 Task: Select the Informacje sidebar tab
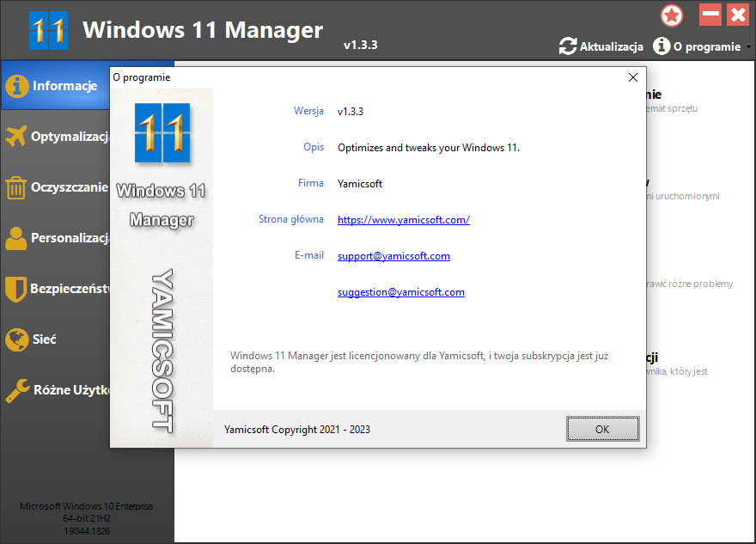coord(56,86)
